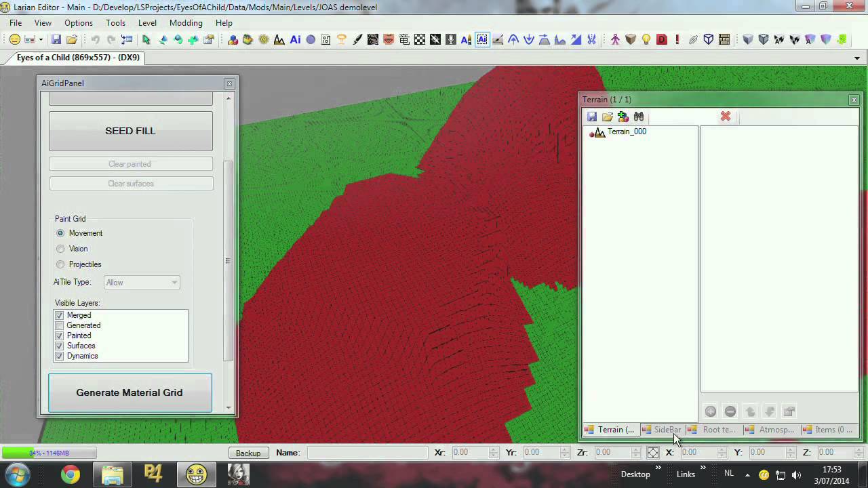Toggle the Merged visible layer checkbox
The width and height of the screenshot is (868, 488).
(60, 315)
